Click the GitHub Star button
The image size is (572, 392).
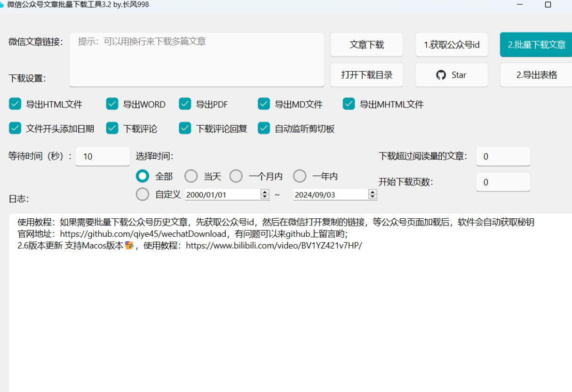(452, 75)
